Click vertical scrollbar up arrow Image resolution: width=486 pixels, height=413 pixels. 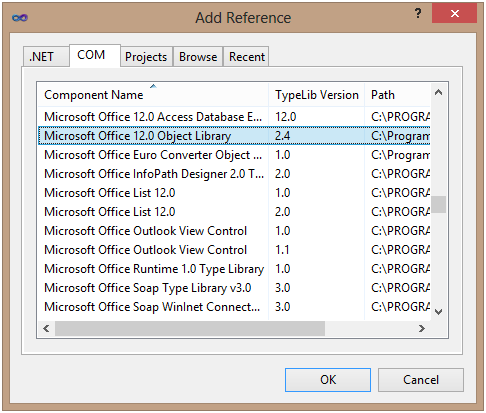pyautogui.click(x=438, y=92)
